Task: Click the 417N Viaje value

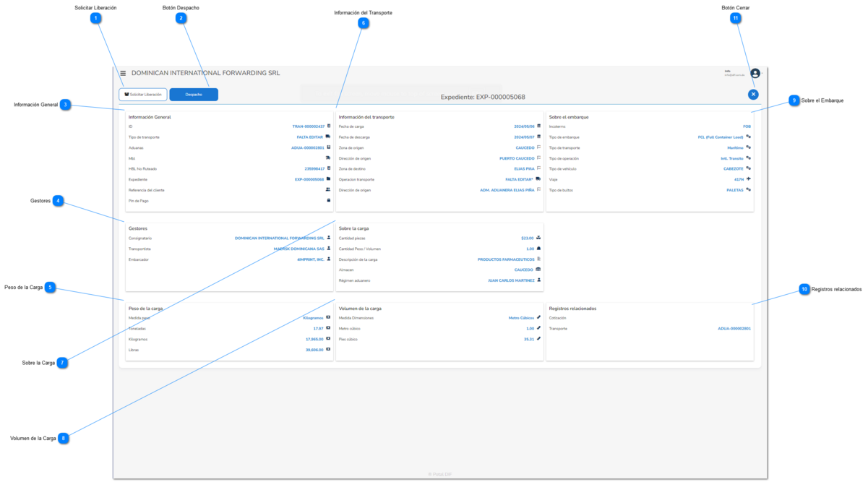Action: click(x=739, y=179)
